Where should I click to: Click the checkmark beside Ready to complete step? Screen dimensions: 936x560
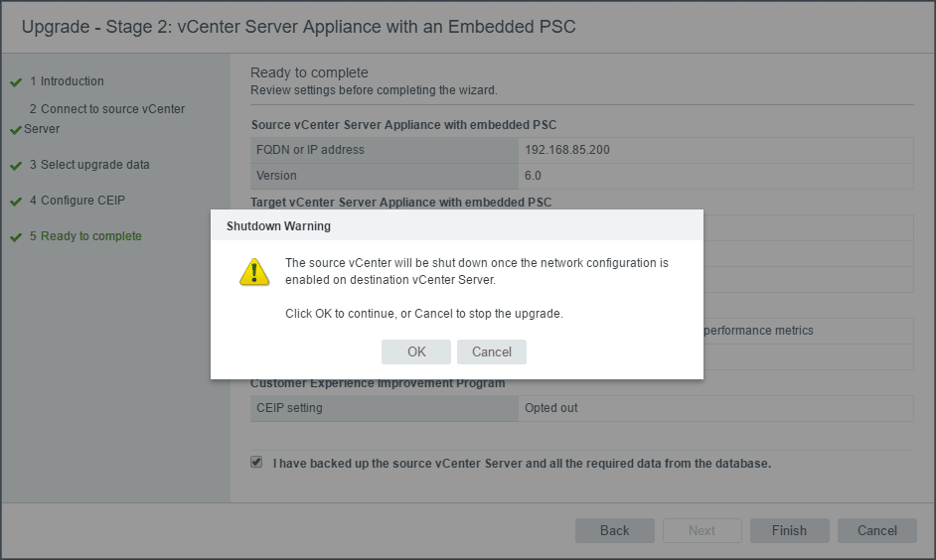16,237
